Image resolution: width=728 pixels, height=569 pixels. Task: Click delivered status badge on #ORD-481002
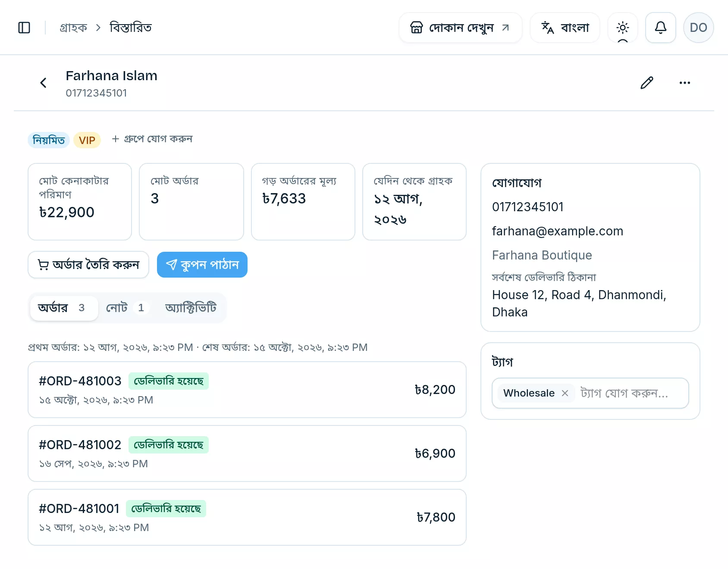[x=169, y=445]
